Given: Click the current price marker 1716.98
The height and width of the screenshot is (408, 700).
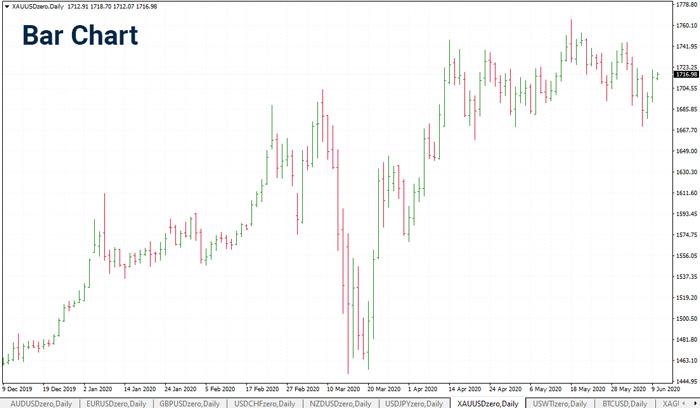Looking at the screenshot, I should point(686,74).
